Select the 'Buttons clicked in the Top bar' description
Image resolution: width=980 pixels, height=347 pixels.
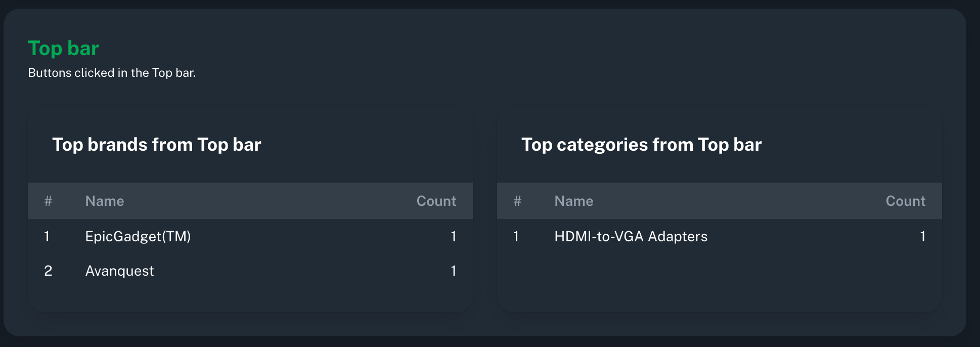click(x=112, y=73)
